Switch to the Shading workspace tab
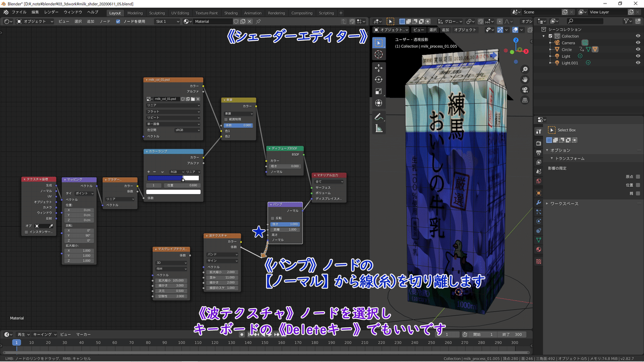This screenshot has width=644, height=362. pos(231,13)
